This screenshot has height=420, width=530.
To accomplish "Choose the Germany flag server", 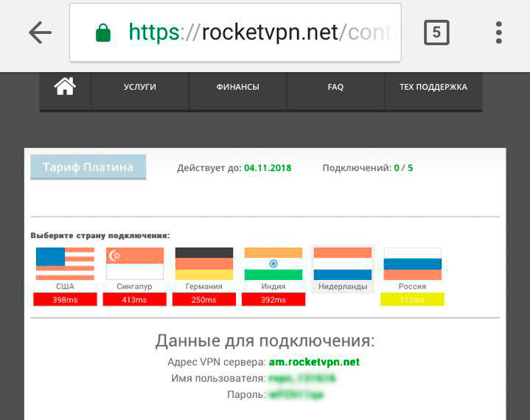I will [204, 264].
